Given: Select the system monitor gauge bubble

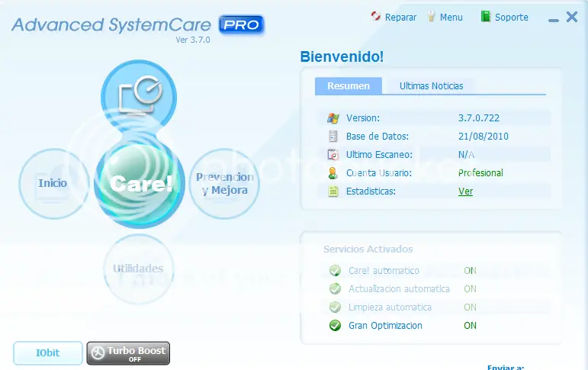Looking at the screenshot, I should point(139,97).
